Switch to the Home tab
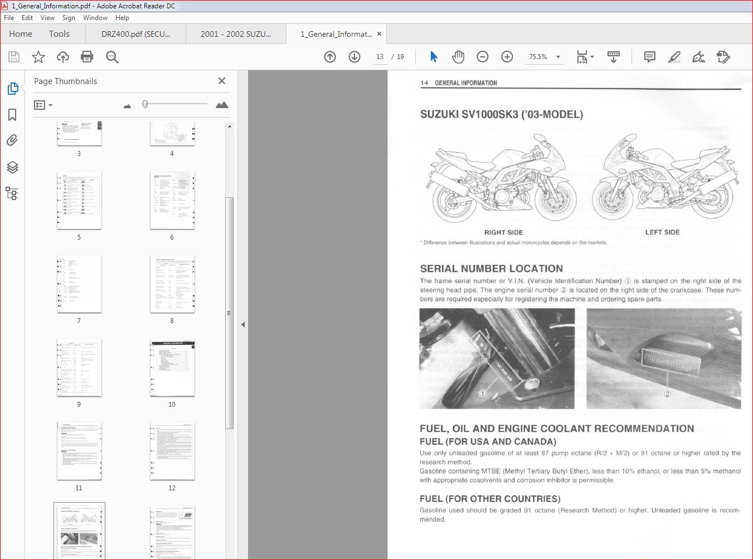 [21, 34]
